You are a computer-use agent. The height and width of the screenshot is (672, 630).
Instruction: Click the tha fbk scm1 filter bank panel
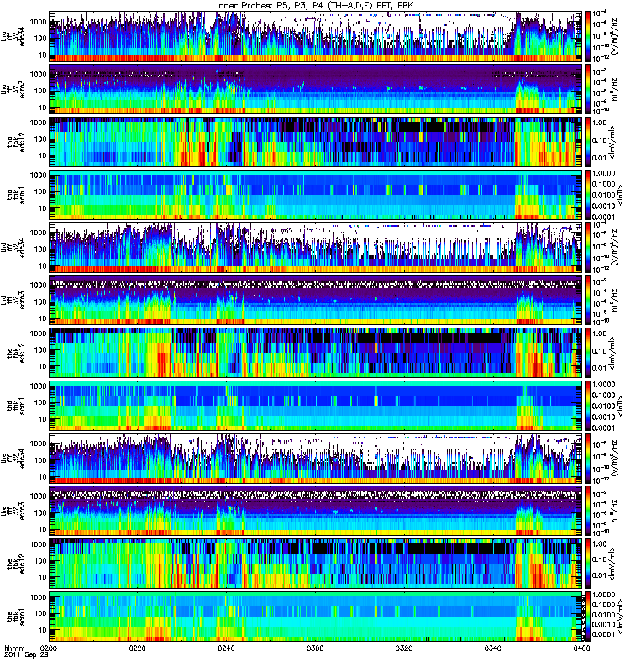click(316, 195)
